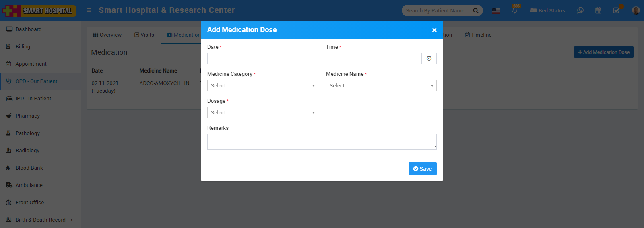Screen dimensions: 644x228
Task: Click the Birth & Death Record icon
Action: click(x=8, y=220)
